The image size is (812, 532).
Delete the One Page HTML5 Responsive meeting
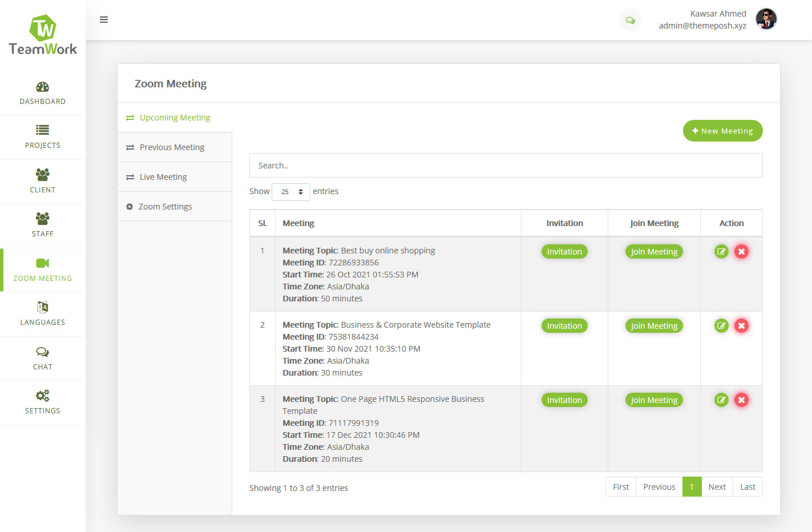click(x=741, y=400)
